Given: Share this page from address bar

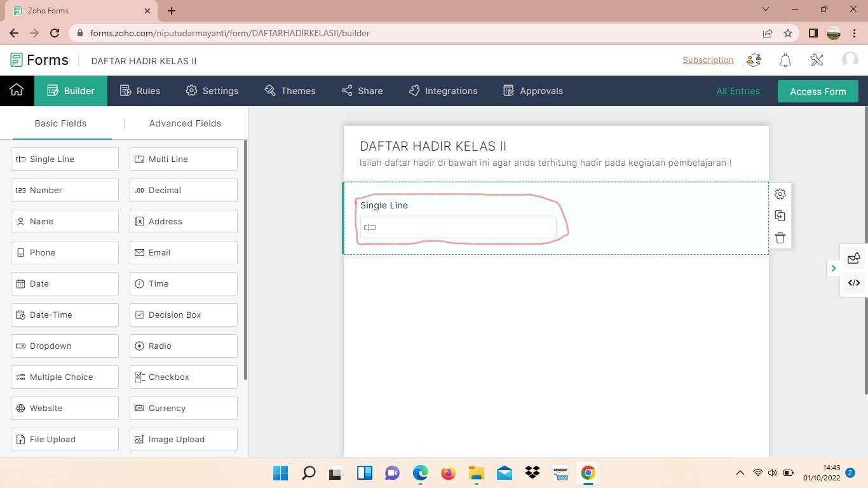Looking at the screenshot, I should coord(768,33).
